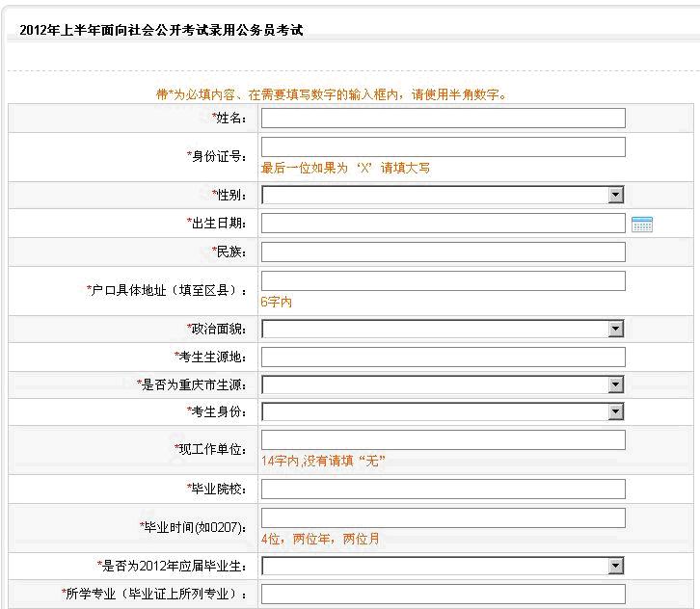Open the 考生身份 dropdown list

click(615, 411)
